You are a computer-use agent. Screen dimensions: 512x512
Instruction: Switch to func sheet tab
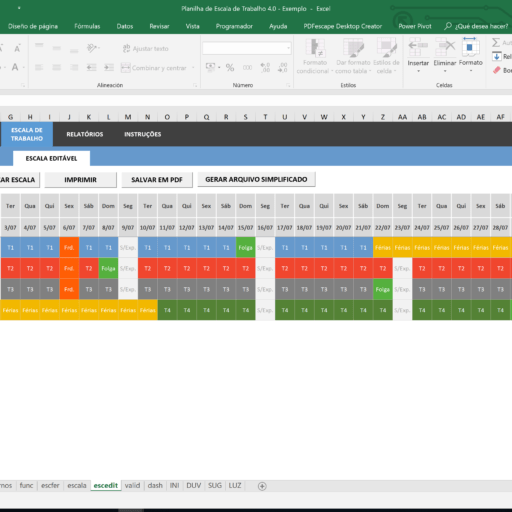(x=26, y=486)
